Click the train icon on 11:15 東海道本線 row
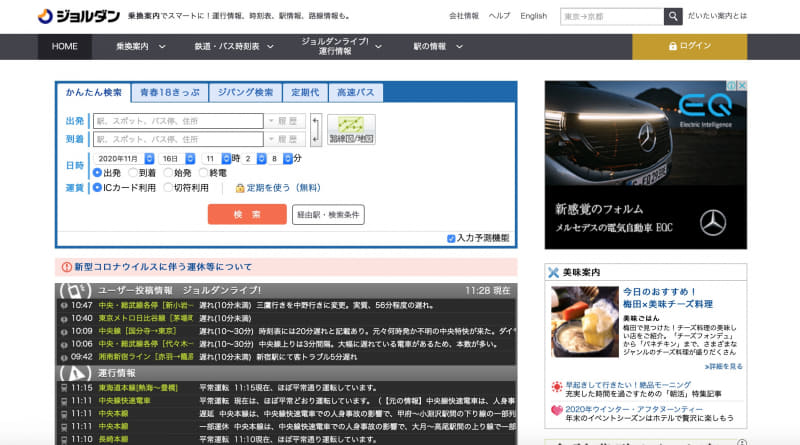800x445 pixels. (64, 388)
